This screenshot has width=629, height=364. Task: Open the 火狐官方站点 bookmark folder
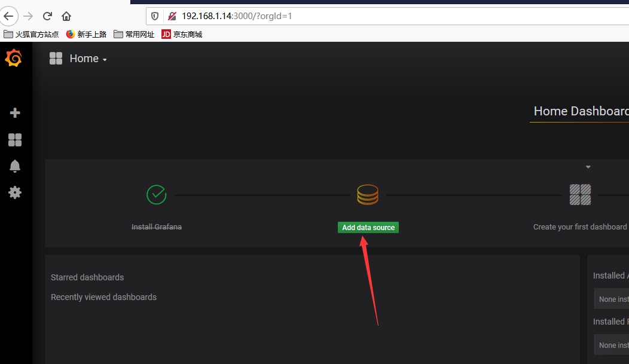coord(31,35)
